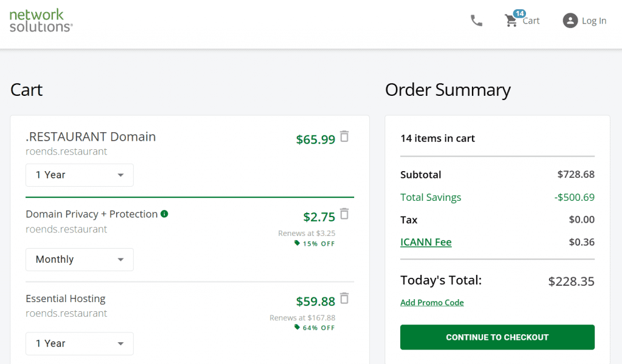This screenshot has width=622, height=364.
Task: Click the info icon beside Domain Privacy + Protection
Action: (x=164, y=214)
